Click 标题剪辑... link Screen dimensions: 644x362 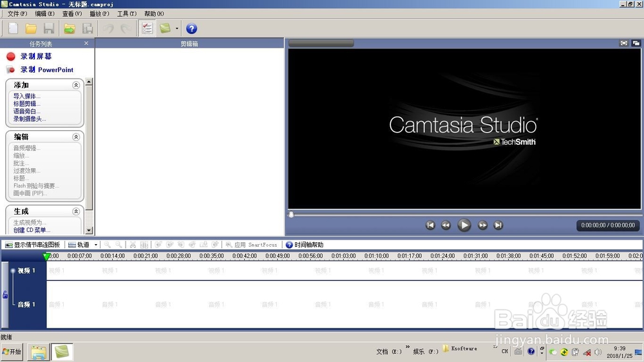tap(26, 104)
